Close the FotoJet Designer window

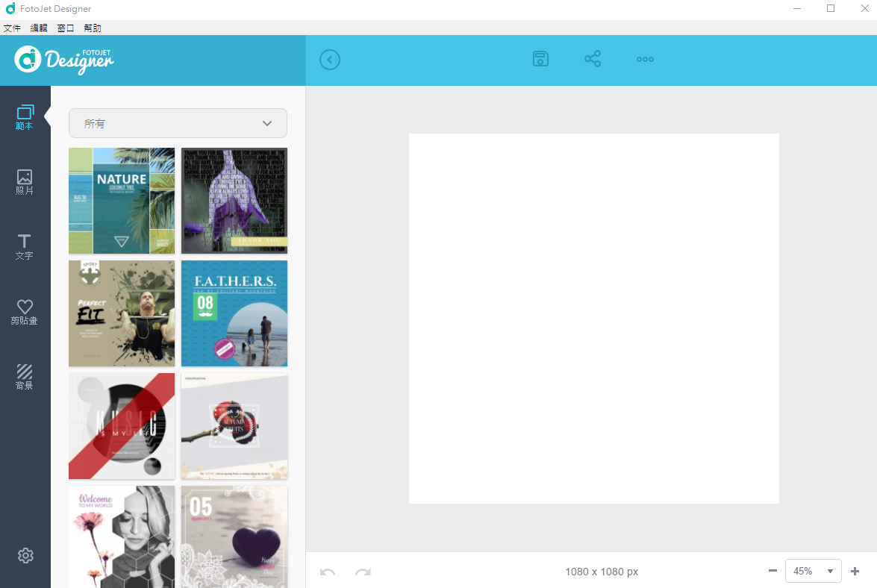(864, 8)
